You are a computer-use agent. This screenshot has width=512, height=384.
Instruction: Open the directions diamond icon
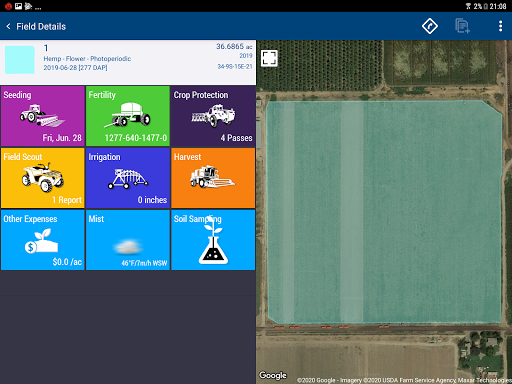[430, 26]
